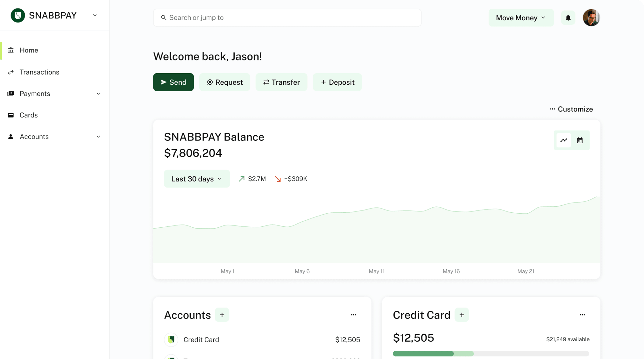
Task: Add a new account with plus icon
Action: click(222, 315)
